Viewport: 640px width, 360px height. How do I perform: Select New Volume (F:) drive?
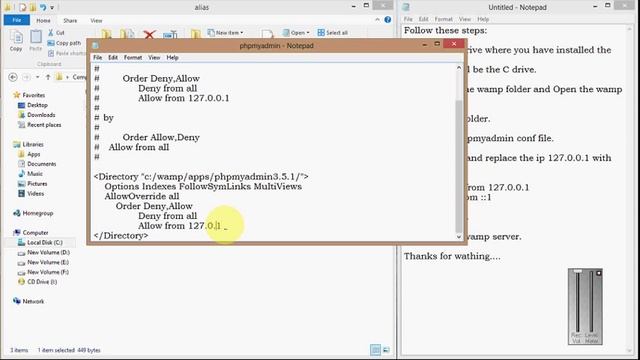[x=43, y=272]
